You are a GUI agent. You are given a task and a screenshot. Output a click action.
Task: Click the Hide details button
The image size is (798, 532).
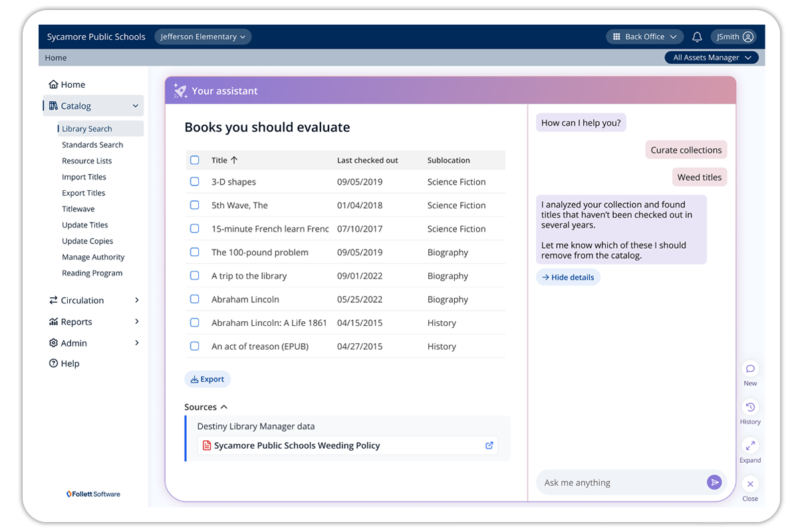click(x=568, y=277)
